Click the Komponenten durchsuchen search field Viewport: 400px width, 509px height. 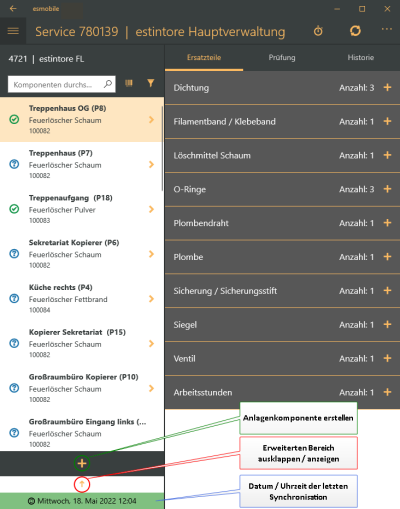tap(62, 84)
